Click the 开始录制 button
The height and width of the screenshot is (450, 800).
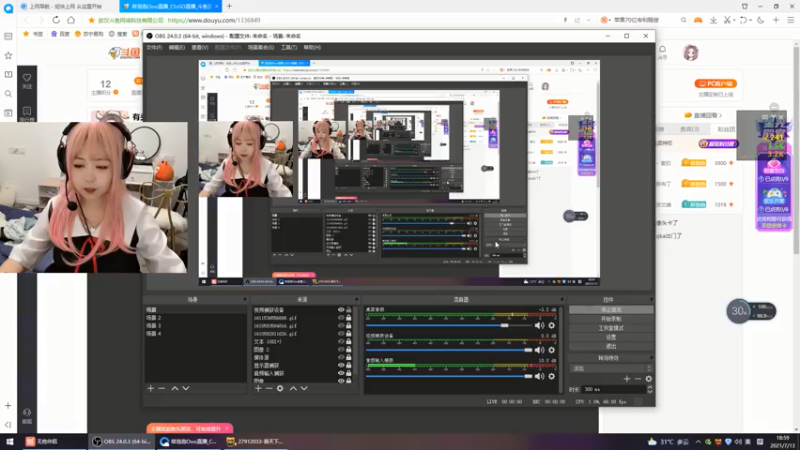tap(611, 319)
